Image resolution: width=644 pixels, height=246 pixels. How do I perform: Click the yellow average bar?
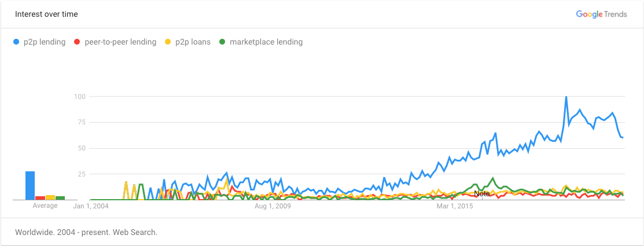(x=50, y=197)
